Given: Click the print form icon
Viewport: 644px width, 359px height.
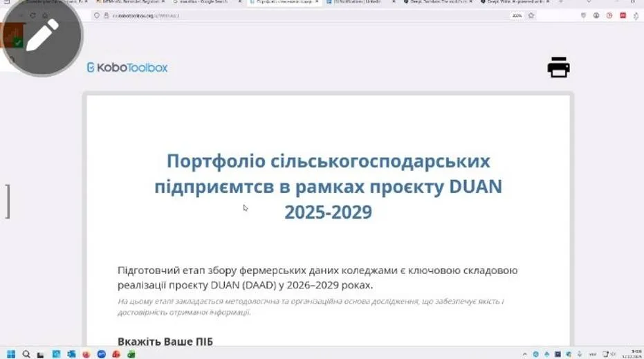Looking at the screenshot, I should click(x=558, y=67).
